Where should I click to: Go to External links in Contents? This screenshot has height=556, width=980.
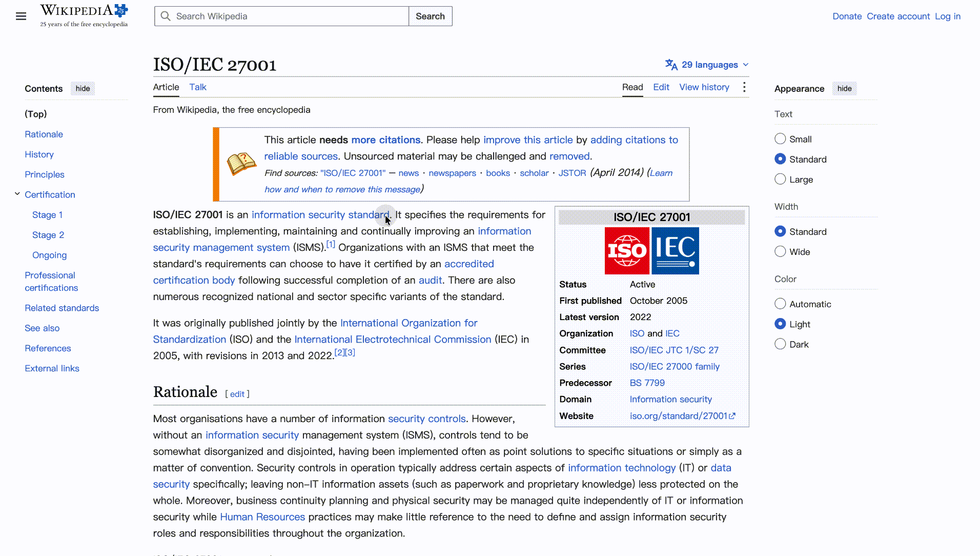point(52,368)
